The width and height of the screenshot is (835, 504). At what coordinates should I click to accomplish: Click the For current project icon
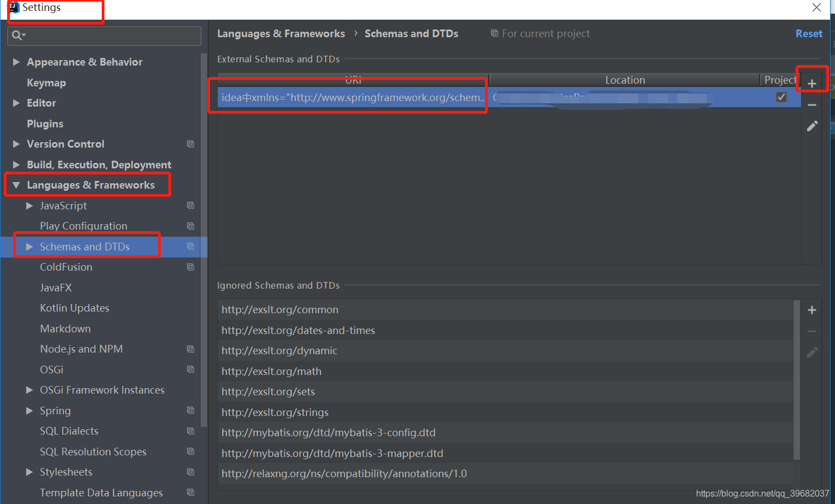point(494,33)
